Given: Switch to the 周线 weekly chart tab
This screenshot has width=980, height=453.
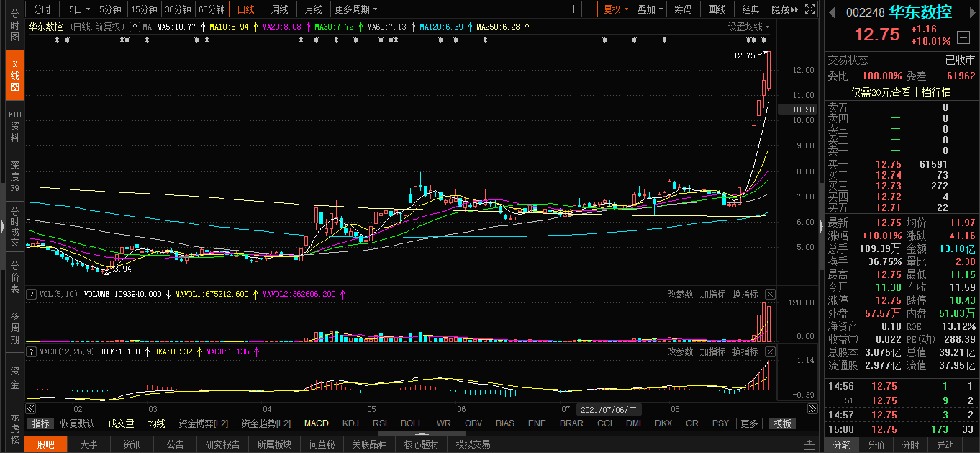Looking at the screenshot, I should coord(280,9).
